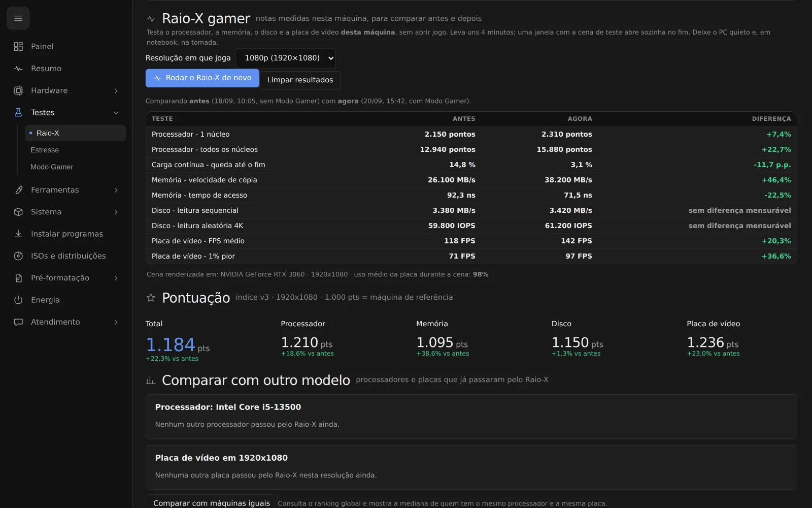This screenshot has width=812, height=508.
Task: Open the Energia menu item
Action: tap(66, 300)
